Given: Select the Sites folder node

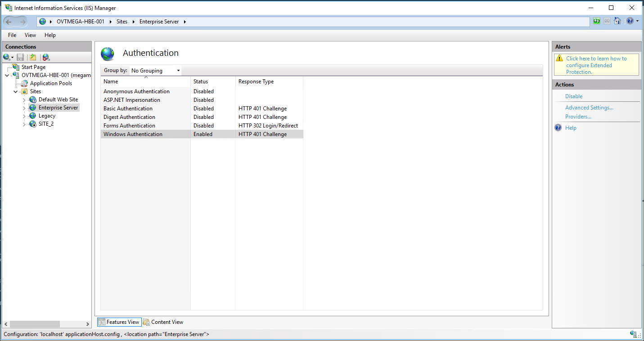Looking at the screenshot, I should point(36,91).
